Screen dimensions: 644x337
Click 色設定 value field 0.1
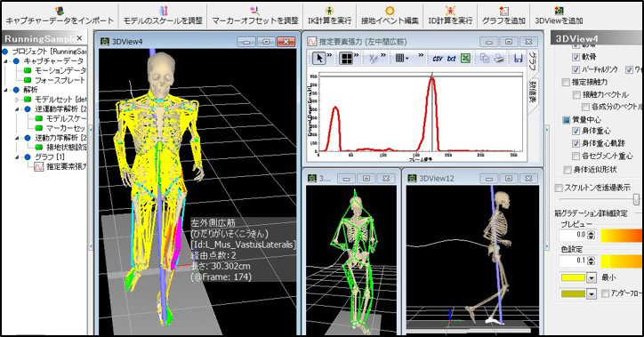(574, 261)
